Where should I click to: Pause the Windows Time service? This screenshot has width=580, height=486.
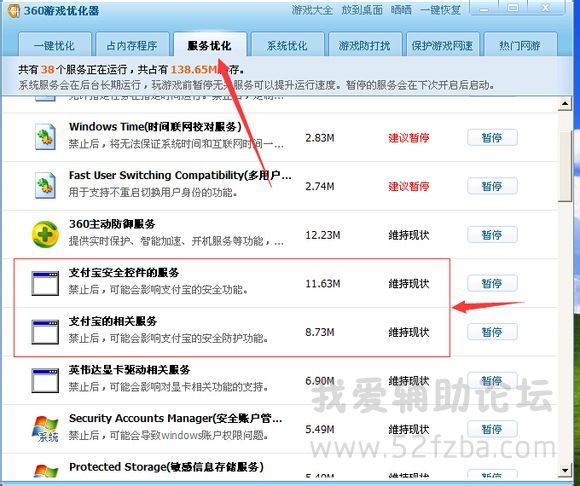click(x=492, y=138)
